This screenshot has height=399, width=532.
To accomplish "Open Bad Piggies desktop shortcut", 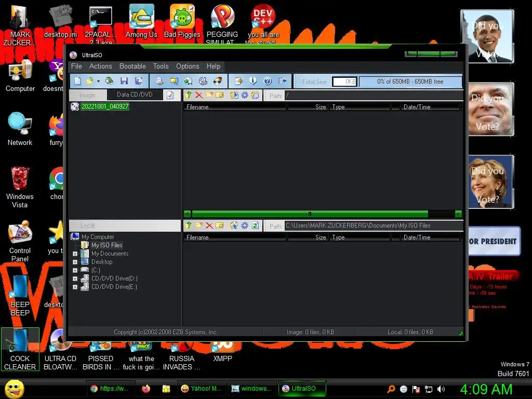I will coord(182,21).
